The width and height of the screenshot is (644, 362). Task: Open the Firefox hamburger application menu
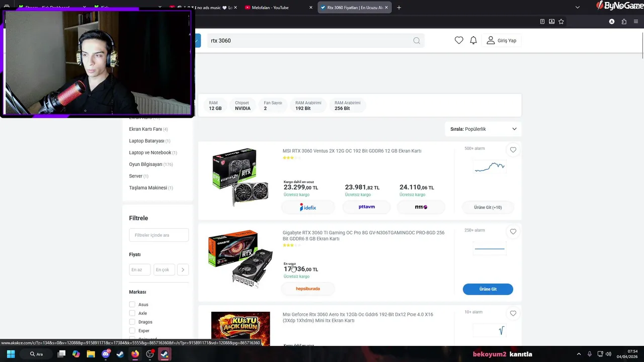[x=636, y=22]
